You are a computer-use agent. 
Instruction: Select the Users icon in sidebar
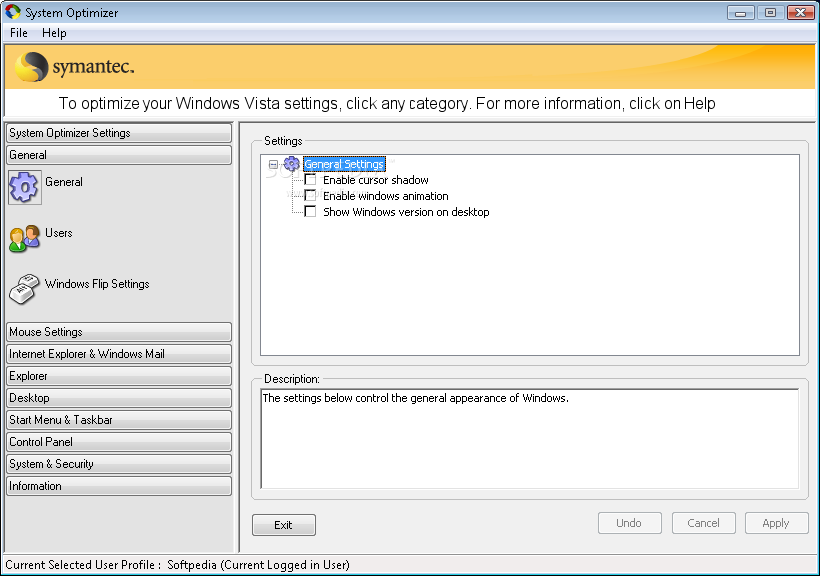click(x=25, y=238)
